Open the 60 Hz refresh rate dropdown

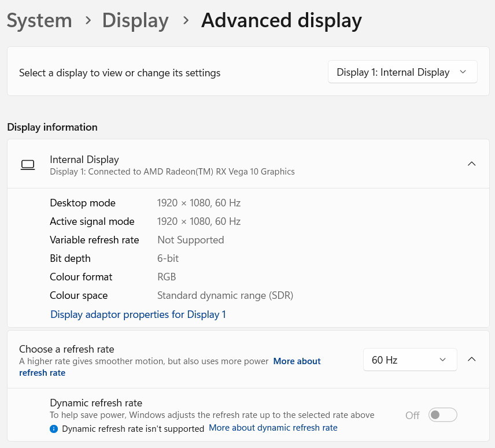click(409, 360)
